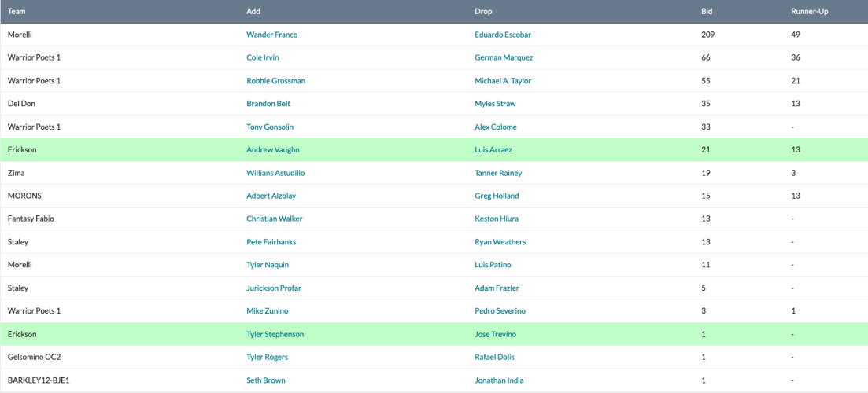The height and width of the screenshot is (393, 868).
Task: Click the Bid column header
Action: point(707,11)
